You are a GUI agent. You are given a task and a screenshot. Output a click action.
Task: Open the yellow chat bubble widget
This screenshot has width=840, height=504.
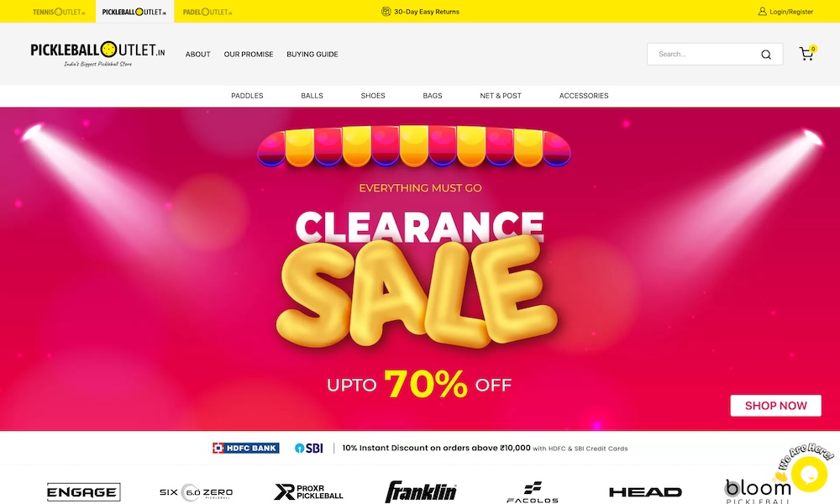click(809, 474)
